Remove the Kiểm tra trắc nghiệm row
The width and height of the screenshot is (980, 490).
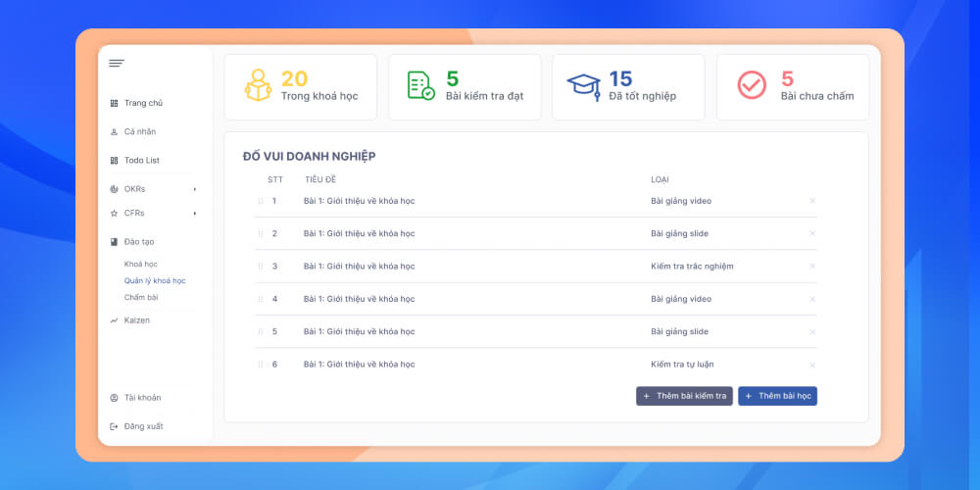pyautogui.click(x=812, y=267)
